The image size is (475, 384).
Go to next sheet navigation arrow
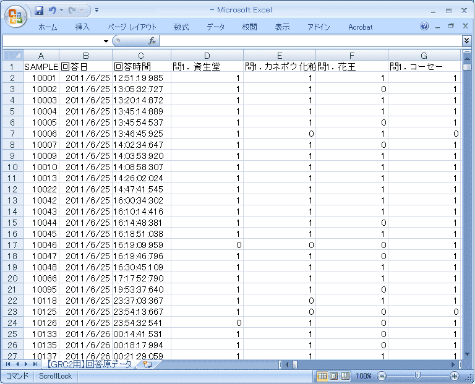coord(26,364)
